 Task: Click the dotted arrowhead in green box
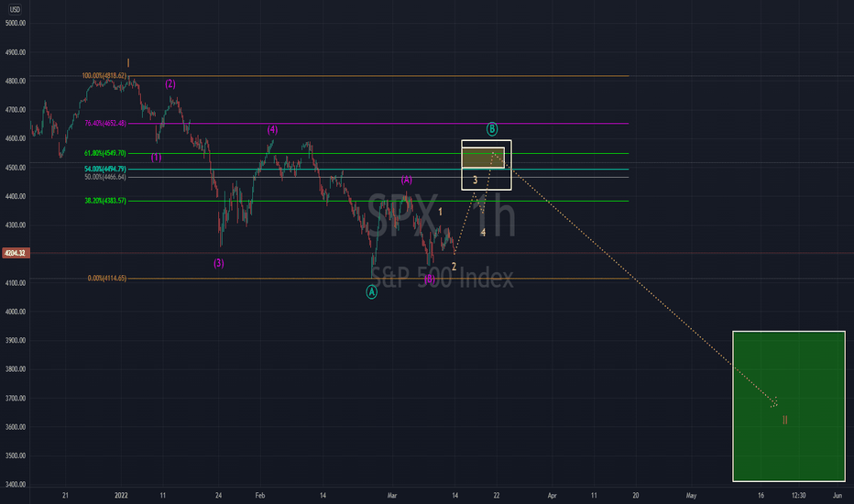click(774, 402)
